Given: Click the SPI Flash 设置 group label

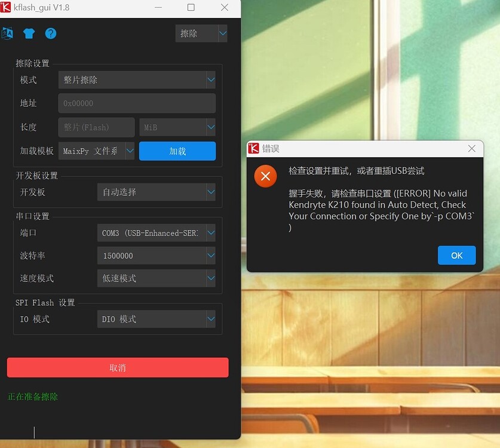Looking at the screenshot, I should click(45, 303).
